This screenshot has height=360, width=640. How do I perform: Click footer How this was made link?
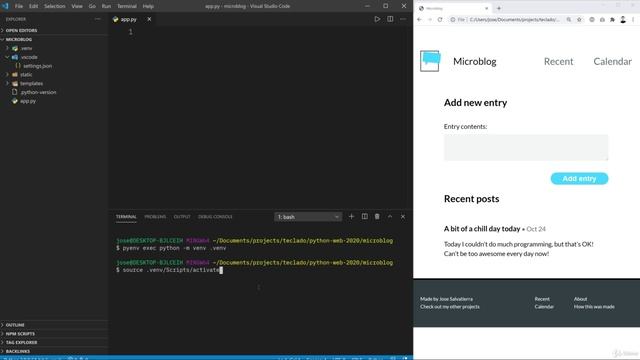click(x=594, y=307)
